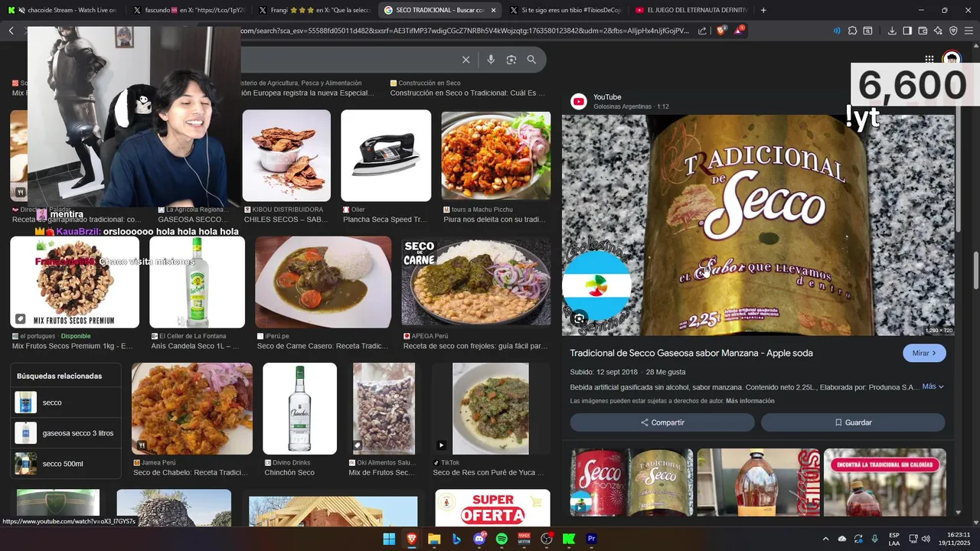980x551 pixels.
Task: Open the TikTok Seco de Res image
Action: tap(491, 409)
